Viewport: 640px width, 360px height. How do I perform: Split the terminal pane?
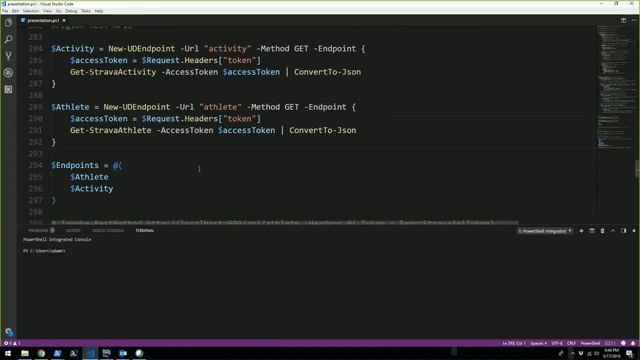tap(592, 231)
